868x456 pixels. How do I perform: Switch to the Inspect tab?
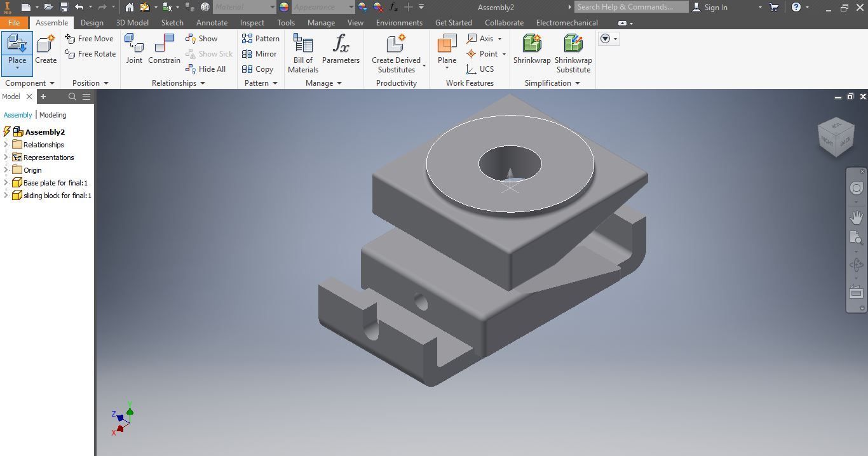click(x=252, y=23)
